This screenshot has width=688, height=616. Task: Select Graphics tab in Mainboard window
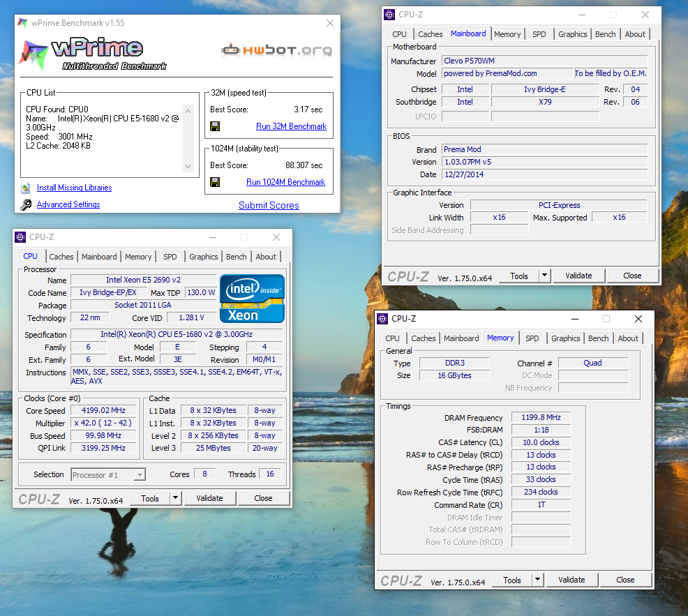(573, 34)
